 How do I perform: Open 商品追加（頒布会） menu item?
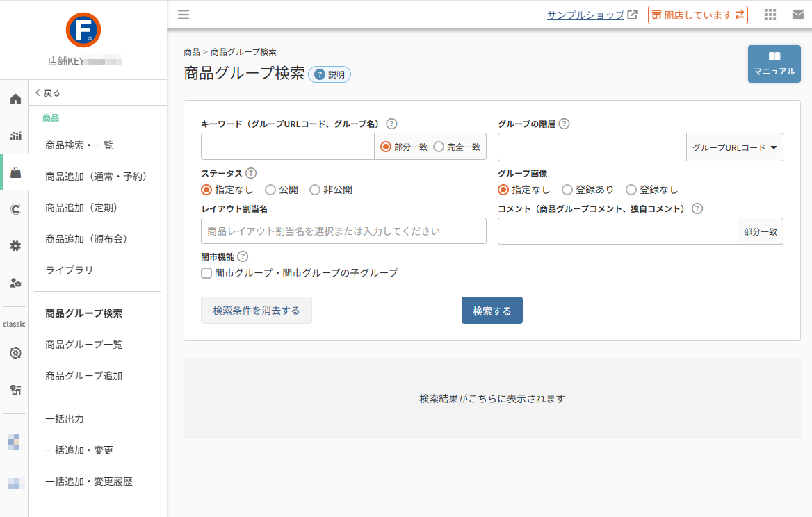click(86, 239)
